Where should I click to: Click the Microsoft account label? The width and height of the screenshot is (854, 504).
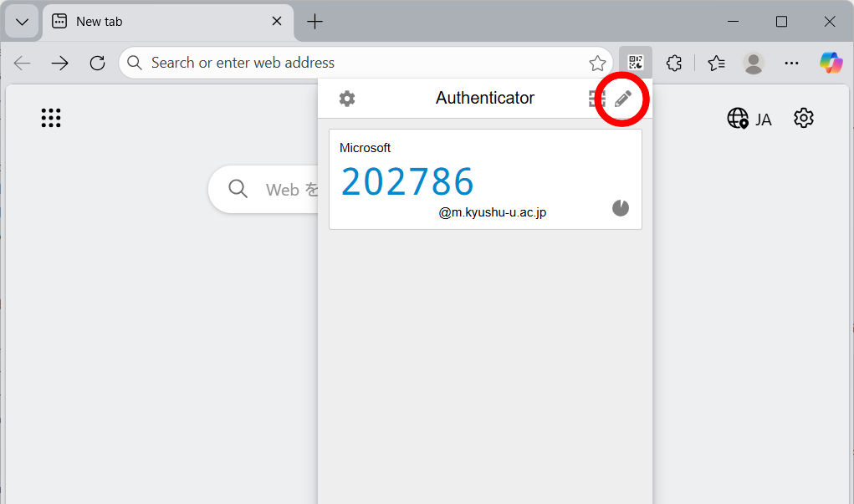pyautogui.click(x=365, y=148)
